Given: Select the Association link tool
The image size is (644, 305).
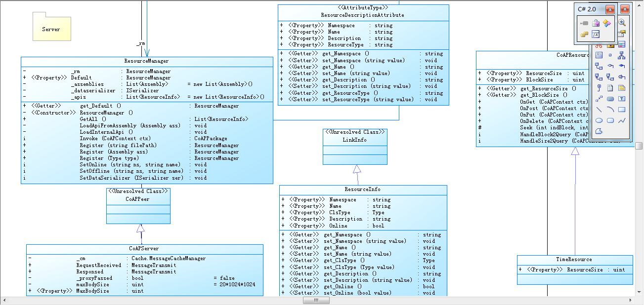Looking at the screenshot, I should (x=599, y=66).
